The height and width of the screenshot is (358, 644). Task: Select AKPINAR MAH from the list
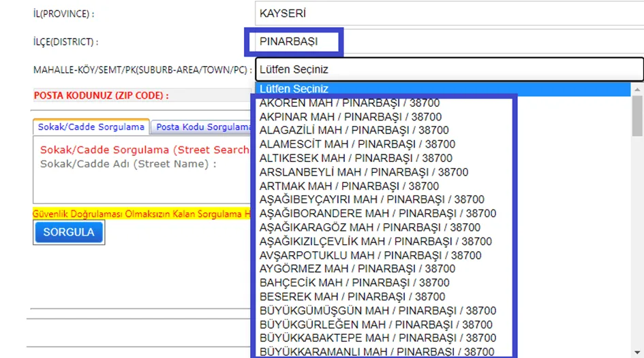(443, 117)
